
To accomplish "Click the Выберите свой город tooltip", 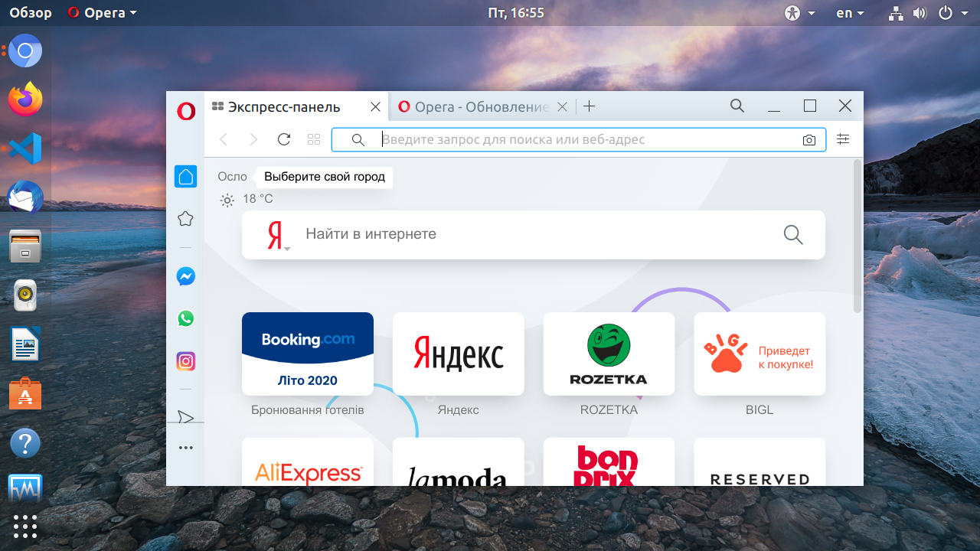I will coord(325,177).
